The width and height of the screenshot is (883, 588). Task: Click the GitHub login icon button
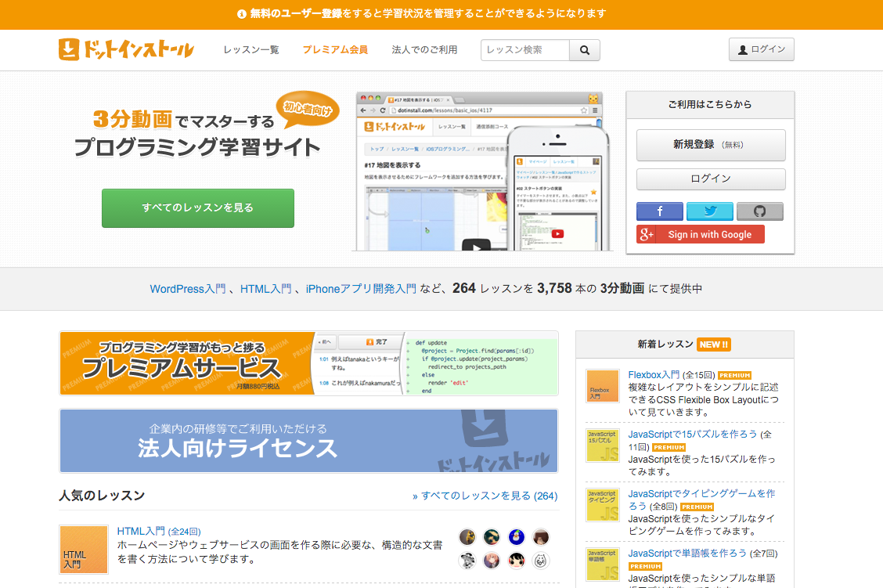[759, 211]
